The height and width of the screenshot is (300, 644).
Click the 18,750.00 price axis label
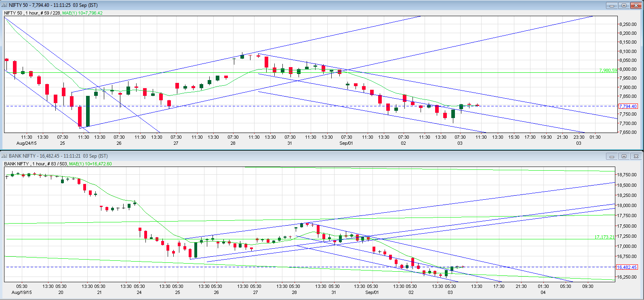626,175
